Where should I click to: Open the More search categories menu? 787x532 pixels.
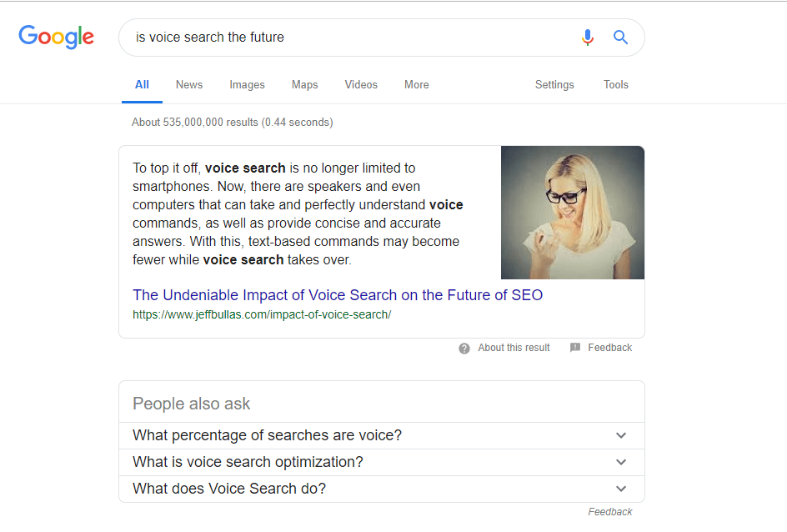[417, 85]
